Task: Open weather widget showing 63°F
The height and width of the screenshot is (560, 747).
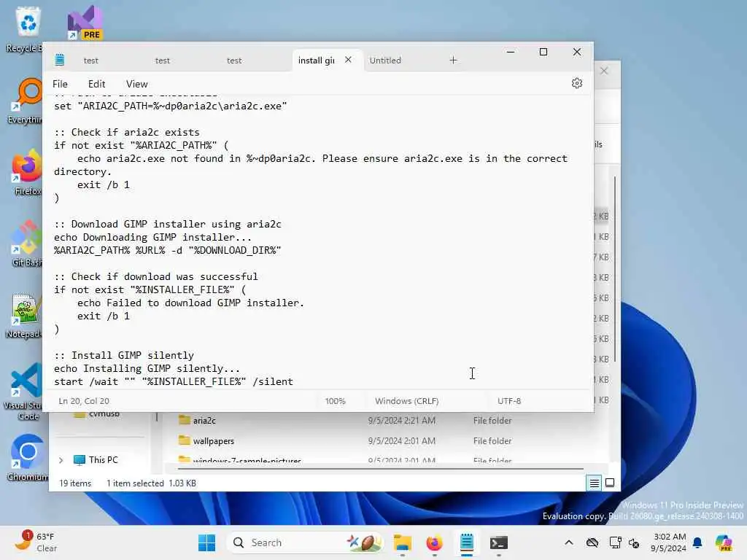Action: pyautogui.click(x=36, y=542)
